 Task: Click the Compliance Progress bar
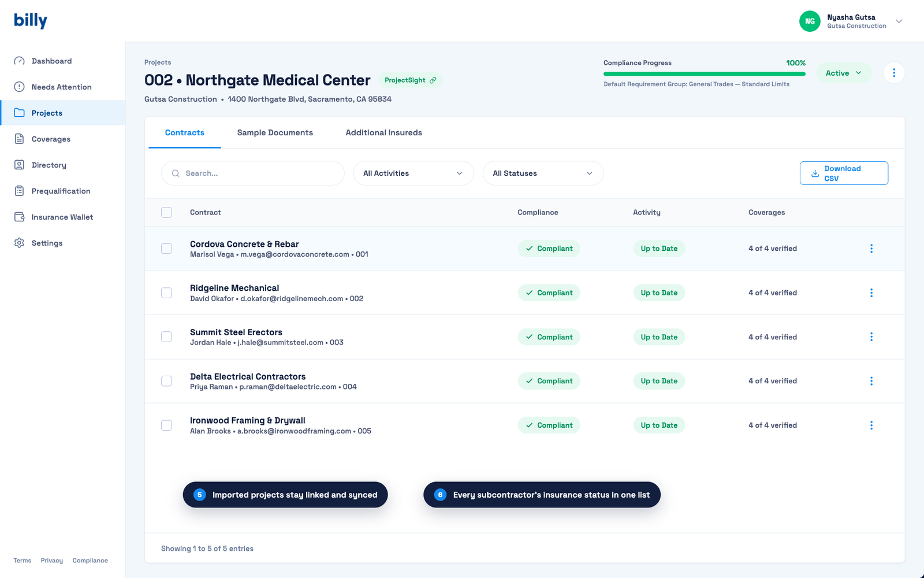click(x=705, y=74)
